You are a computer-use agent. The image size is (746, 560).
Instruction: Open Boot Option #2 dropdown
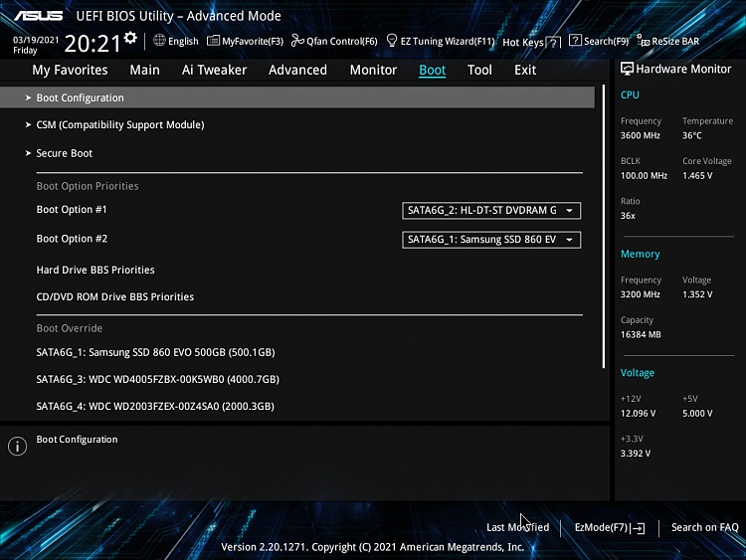pyautogui.click(x=491, y=240)
